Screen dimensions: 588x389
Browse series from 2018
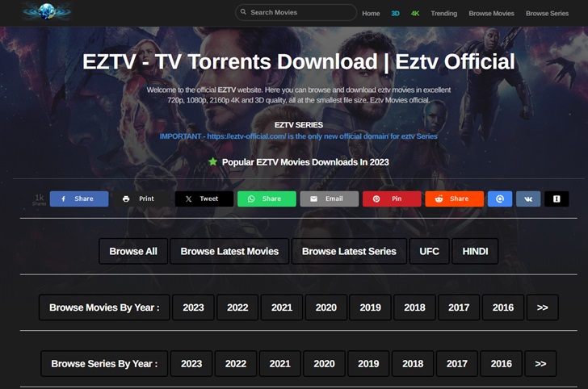[x=413, y=363]
